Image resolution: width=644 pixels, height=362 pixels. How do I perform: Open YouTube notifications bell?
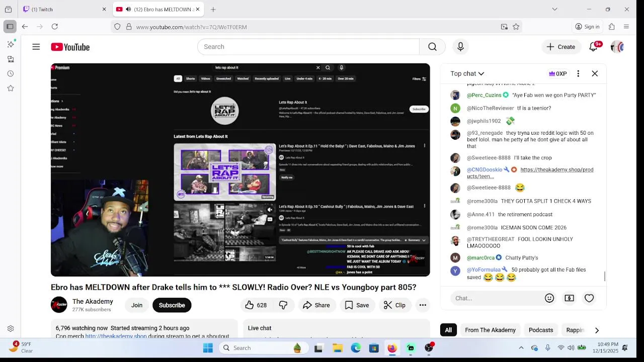(594, 47)
